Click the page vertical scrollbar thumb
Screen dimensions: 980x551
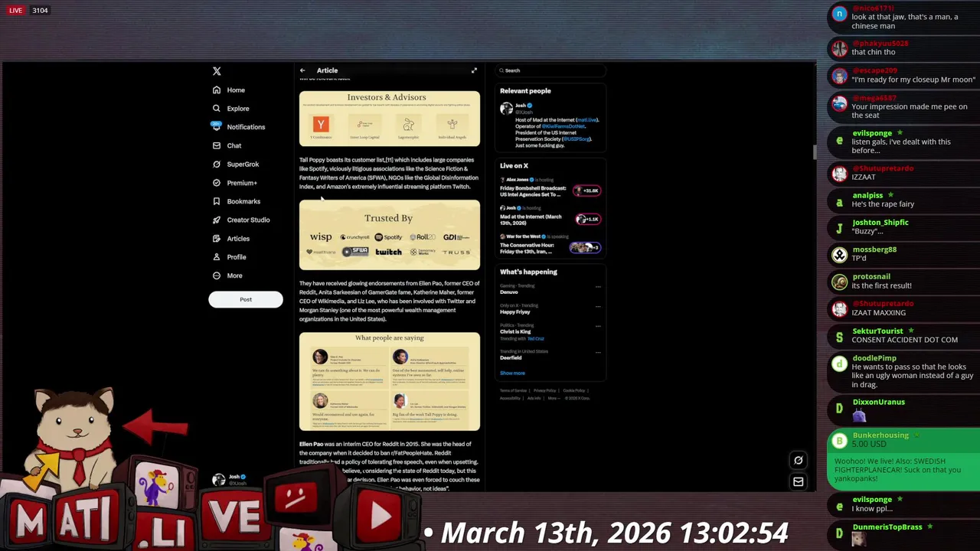[813, 152]
